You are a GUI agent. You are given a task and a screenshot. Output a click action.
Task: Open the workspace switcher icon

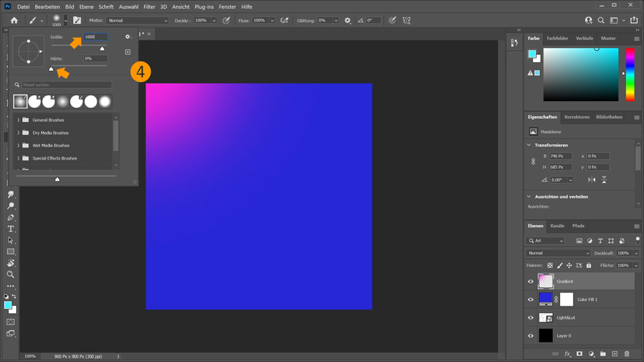tap(614, 20)
